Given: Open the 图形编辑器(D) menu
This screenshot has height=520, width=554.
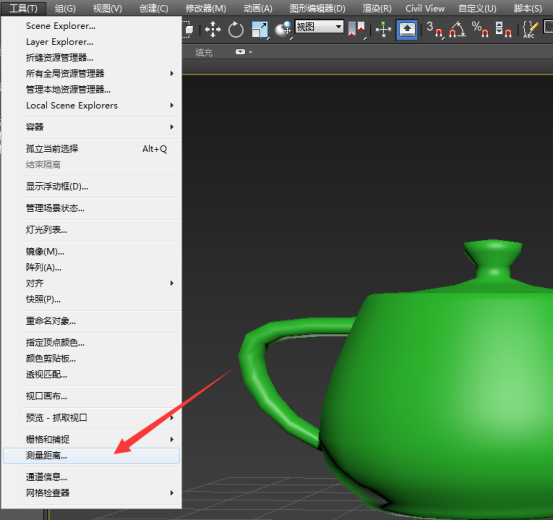Looking at the screenshot, I should point(317,8).
